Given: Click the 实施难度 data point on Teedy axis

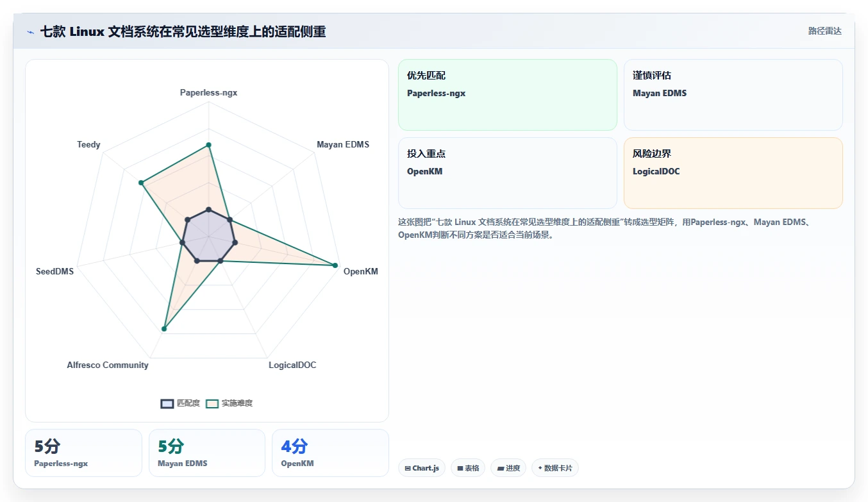Looking at the screenshot, I should point(141,183).
